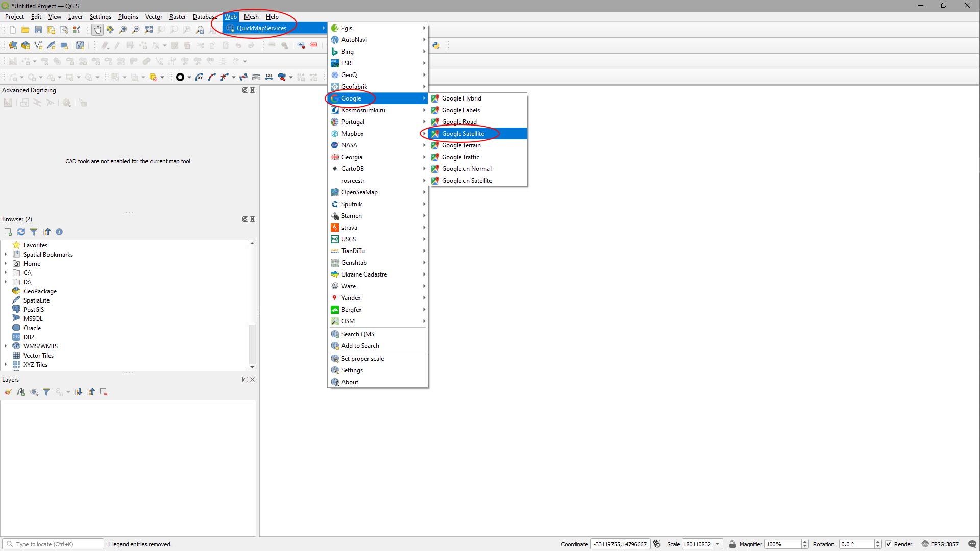980x551 pixels.
Task: Expand the Spatial Bookmarks tree node
Action: pyautogui.click(x=6, y=254)
